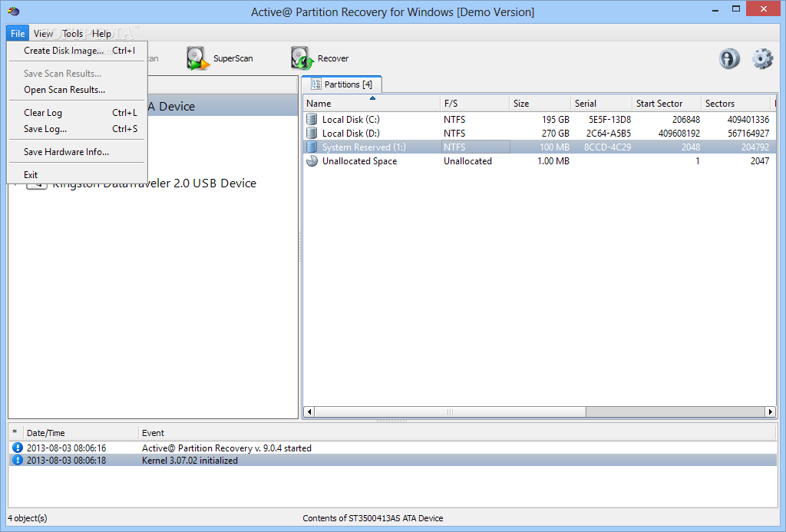This screenshot has width=786, height=532.
Task: Click the SuperScan toolbar label
Action: [x=233, y=58]
